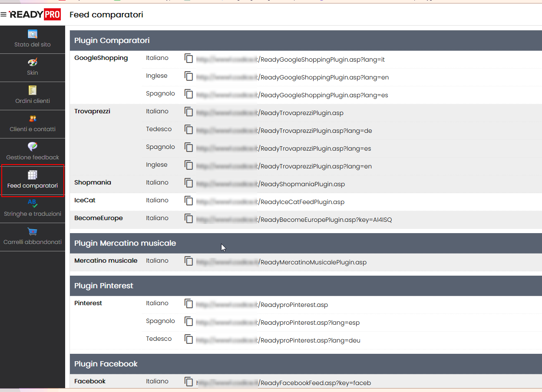Viewport: 542px width, 392px height.
Task: Copy Pinterest Italiano feed URL
Action: [x=188, y=304]
